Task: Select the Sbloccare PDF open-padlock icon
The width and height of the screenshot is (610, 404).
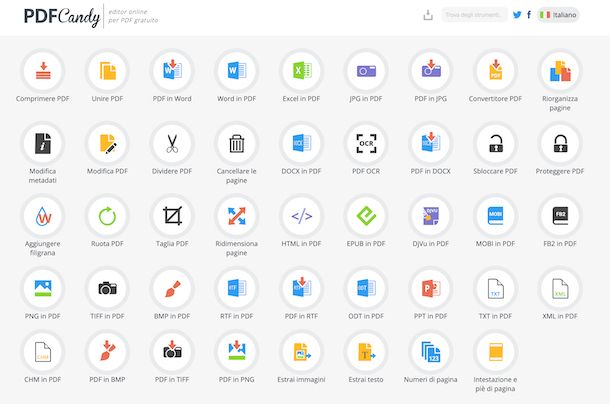Action: click(x=495, y=143)
